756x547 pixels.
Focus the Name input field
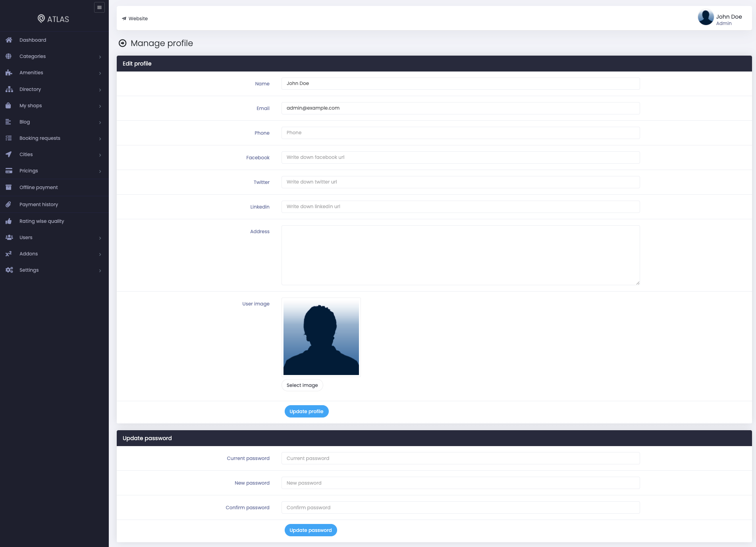461,83
